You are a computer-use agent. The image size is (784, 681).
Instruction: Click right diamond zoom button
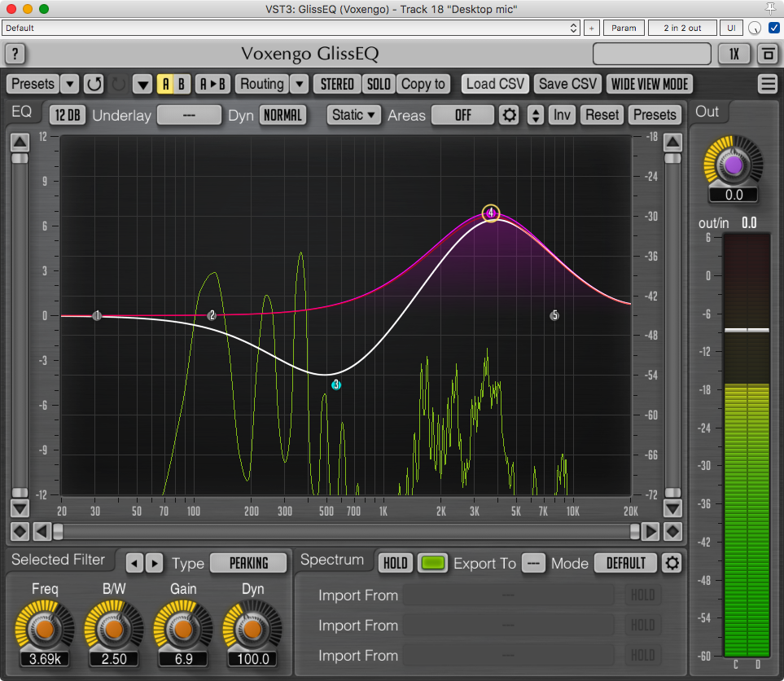(x=672, y=531)
